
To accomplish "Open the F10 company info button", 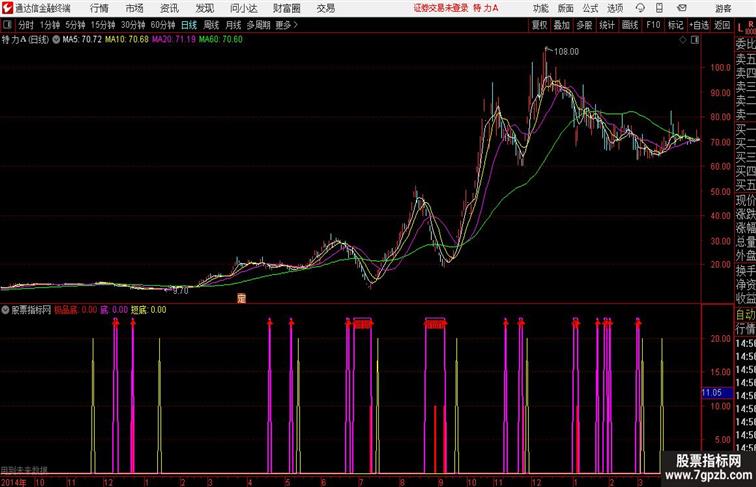I will click(653, 25).
